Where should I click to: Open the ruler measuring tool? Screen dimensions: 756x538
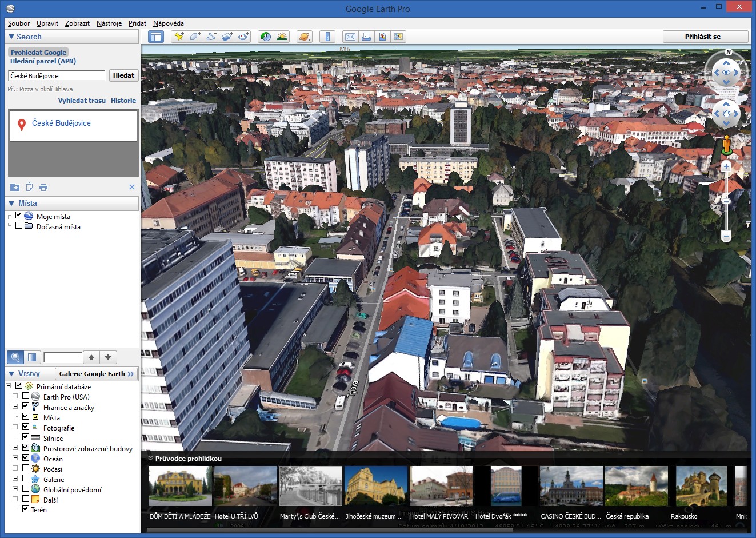tap(327, 37)
